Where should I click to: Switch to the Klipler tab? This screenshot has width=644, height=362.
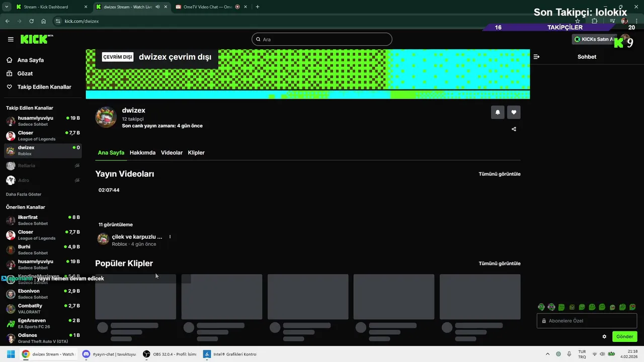tap(196, 152)
